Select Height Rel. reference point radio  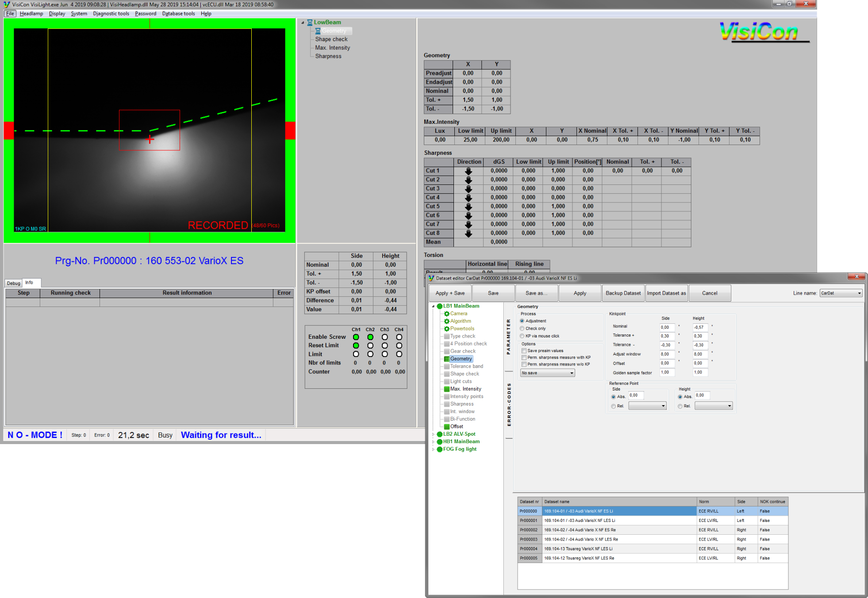(x=680, y=406)
